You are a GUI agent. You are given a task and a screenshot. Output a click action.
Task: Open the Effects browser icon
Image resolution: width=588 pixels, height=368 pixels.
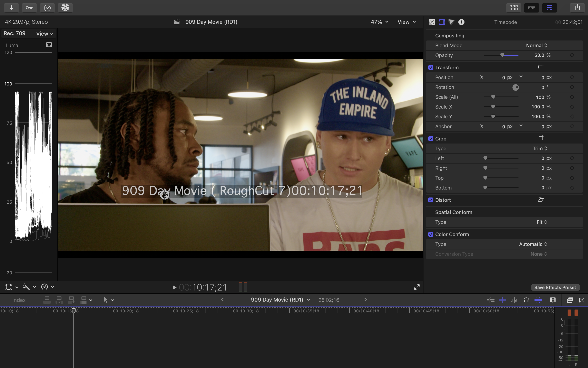tap(570, 300)
